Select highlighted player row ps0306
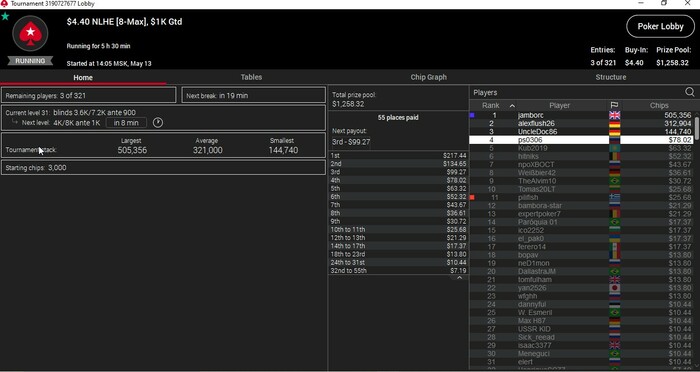This screenshot has height=372, width=700. pos(581,140)
